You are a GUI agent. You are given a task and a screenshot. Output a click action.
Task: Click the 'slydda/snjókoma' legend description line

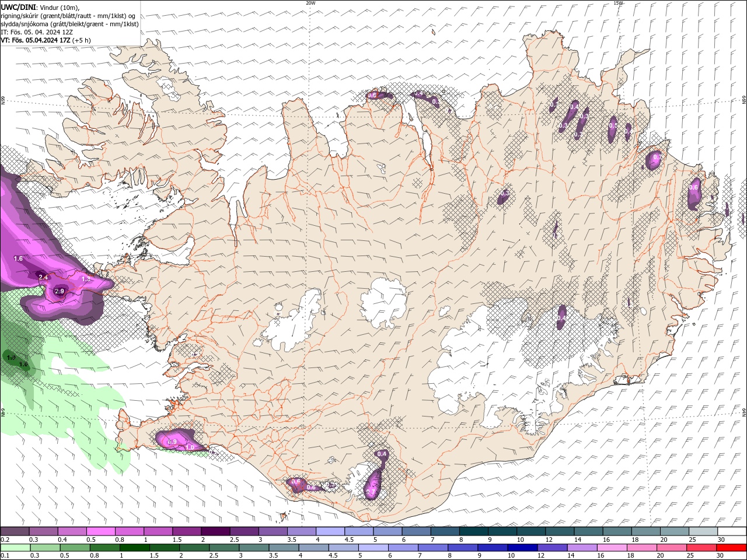69,24
